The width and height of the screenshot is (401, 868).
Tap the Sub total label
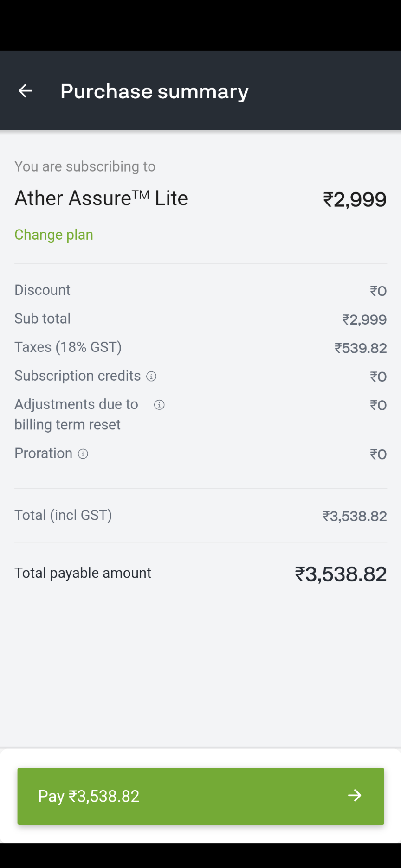(42, 319)
